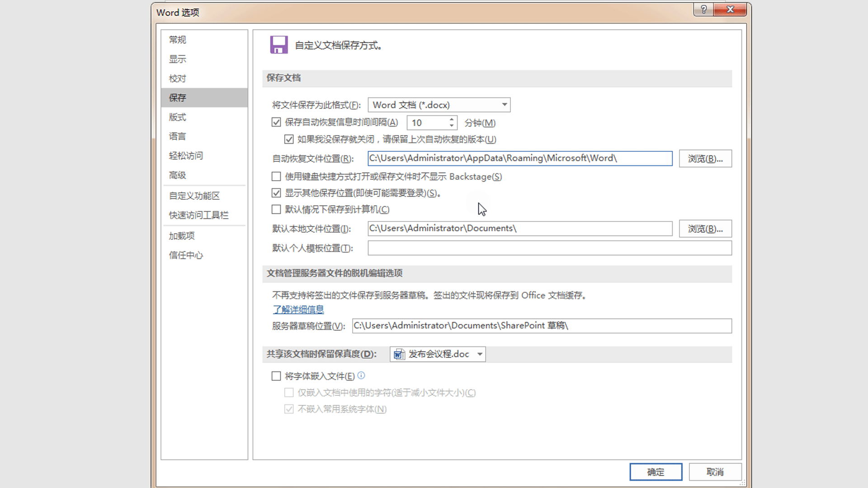This screenshot has height=488, width=868.
Task: Enable 默认情况下保存到计算机 checkbox
Action: 276,209
